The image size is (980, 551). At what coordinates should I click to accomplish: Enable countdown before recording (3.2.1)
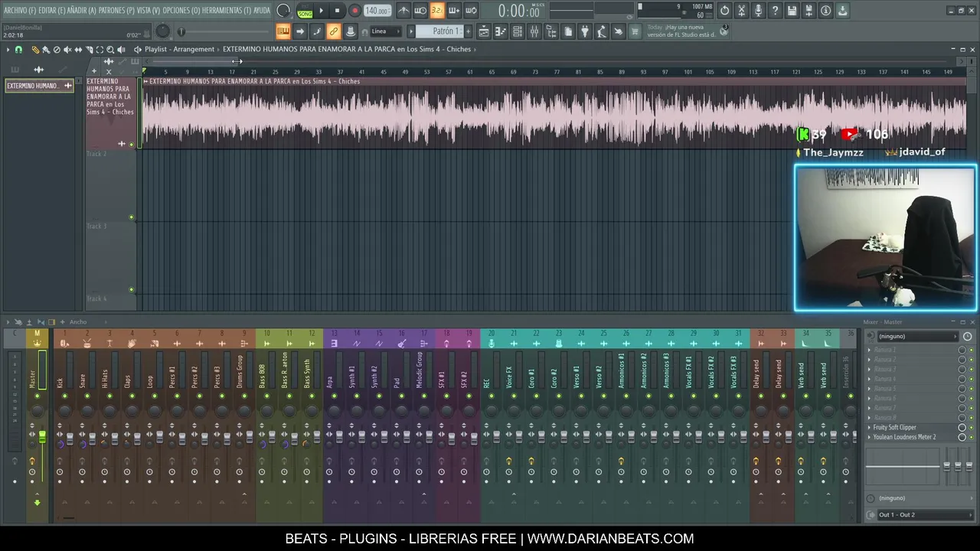[436, 11]
